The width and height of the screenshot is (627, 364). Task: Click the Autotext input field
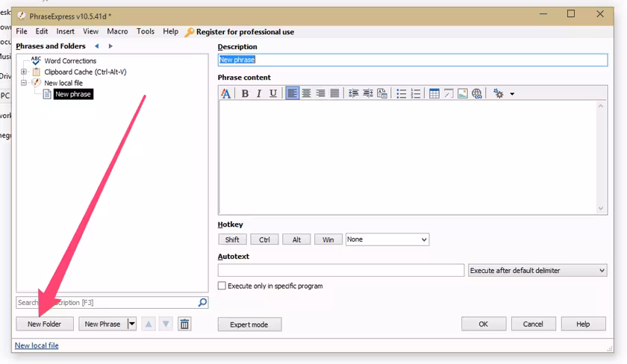tap(340, 271)
